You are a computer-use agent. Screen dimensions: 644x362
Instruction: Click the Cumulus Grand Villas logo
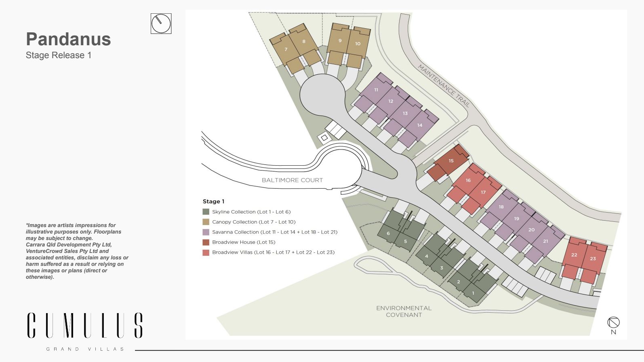(x=85, y=330)
